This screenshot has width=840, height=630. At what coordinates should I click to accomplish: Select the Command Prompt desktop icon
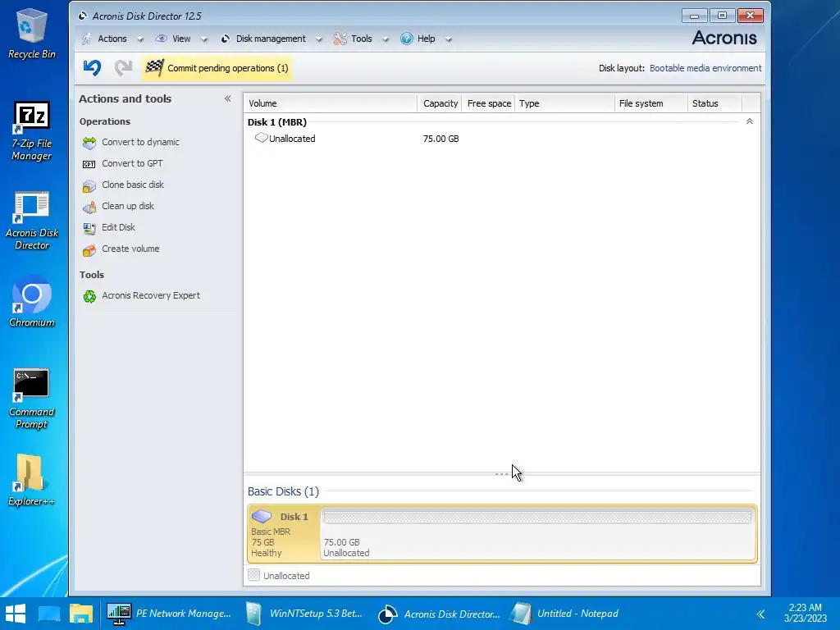coord(32,399)
